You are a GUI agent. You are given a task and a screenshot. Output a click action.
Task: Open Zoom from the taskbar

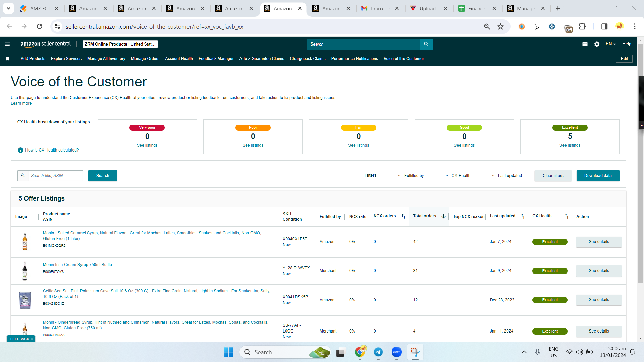397,352
